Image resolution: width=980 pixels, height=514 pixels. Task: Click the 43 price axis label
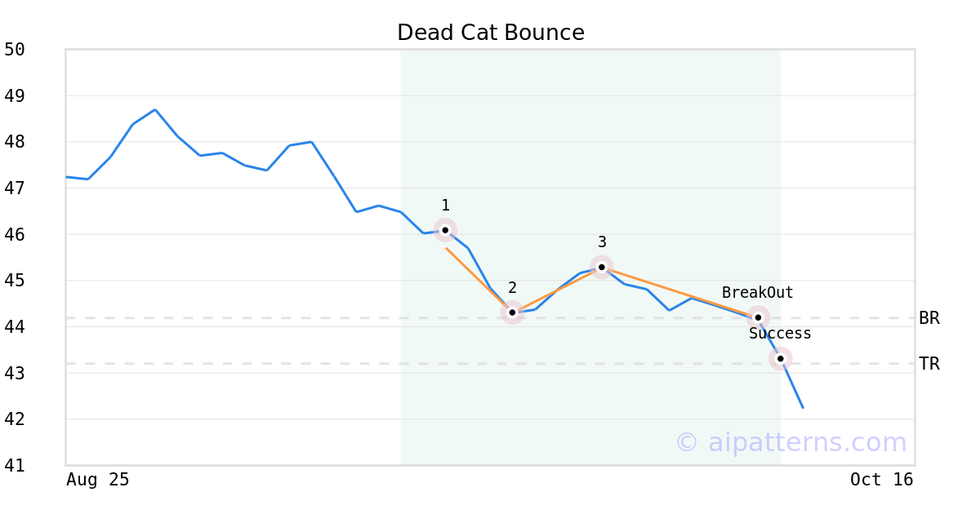point(15,374)
